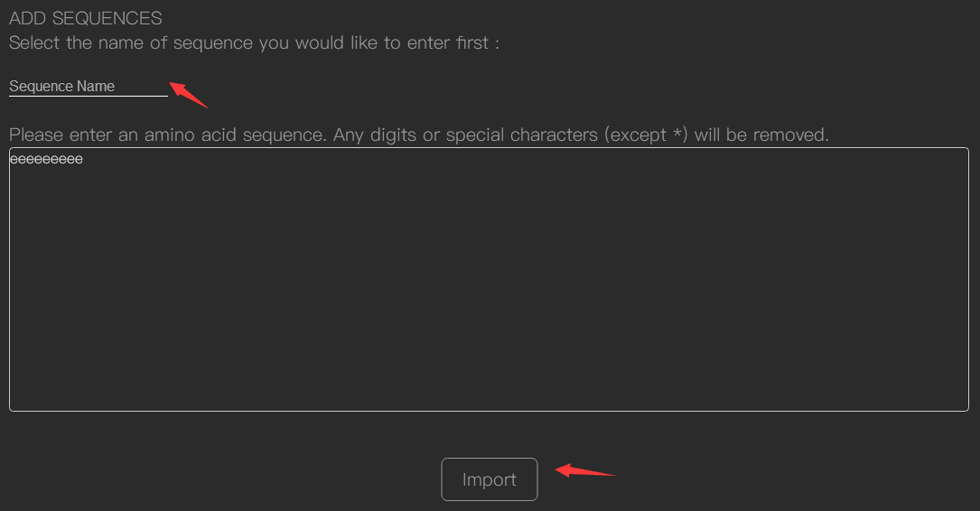Click the bottom-right corner inside the sequence textarea
The width and height of the screenshot is (980, 511).
pos(961,404)
